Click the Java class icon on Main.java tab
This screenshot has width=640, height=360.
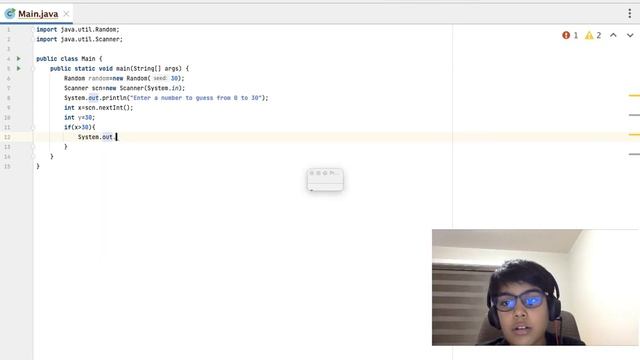tap(10, 14)
